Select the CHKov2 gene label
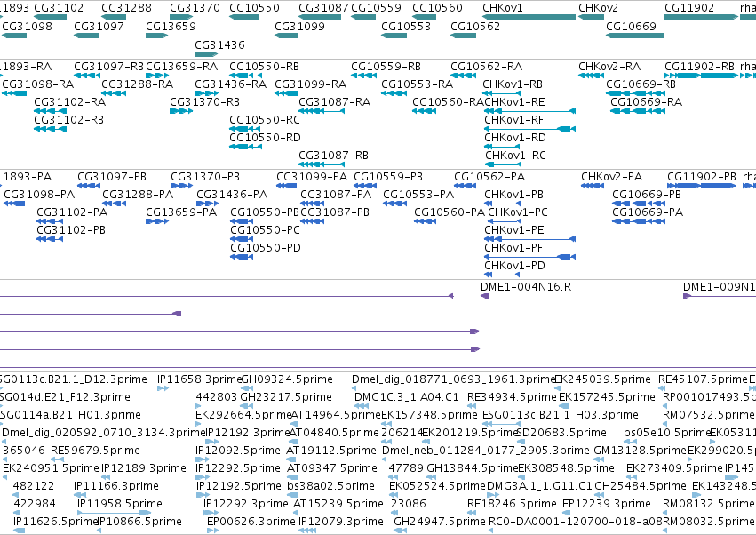This screenshot has height=535, width=756. click(x=598, y=8)
